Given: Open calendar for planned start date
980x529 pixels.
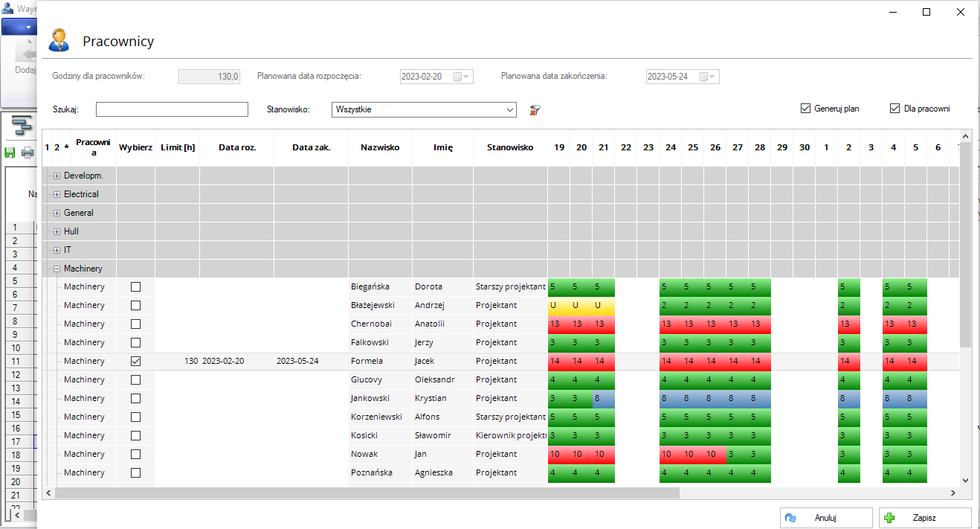Looking at the screenshot, I should coord(462,77).
